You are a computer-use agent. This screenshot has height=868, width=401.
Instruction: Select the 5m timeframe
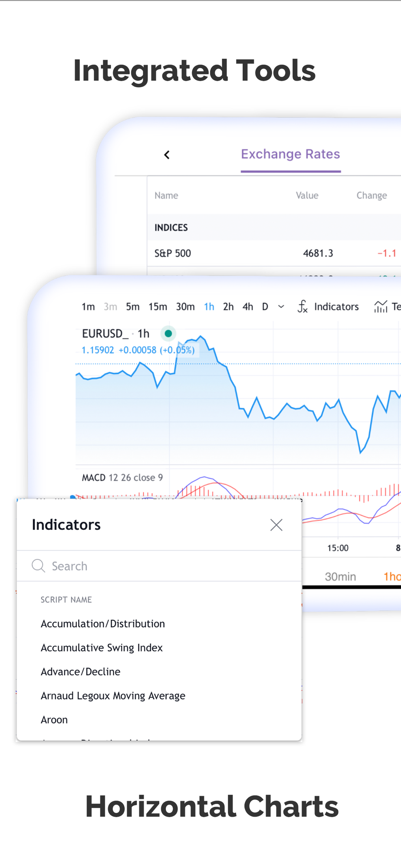(133, 307)
